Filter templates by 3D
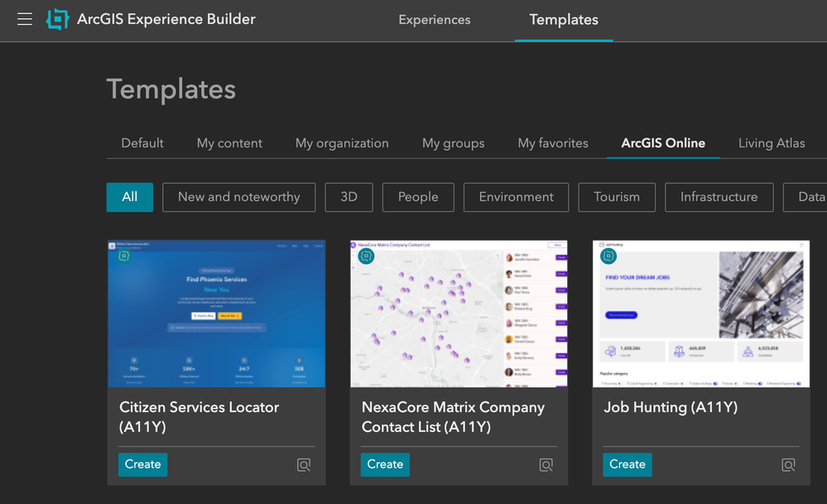 pos(349,197)
